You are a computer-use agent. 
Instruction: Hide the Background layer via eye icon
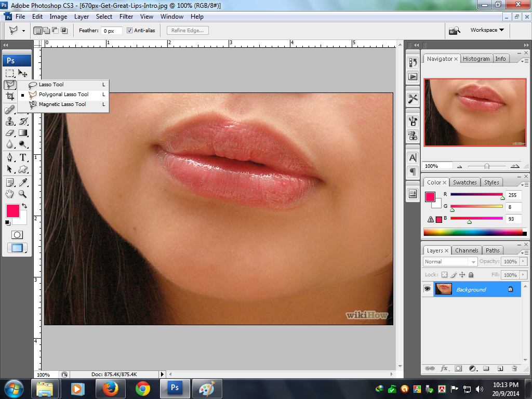(x=428, y=289)
